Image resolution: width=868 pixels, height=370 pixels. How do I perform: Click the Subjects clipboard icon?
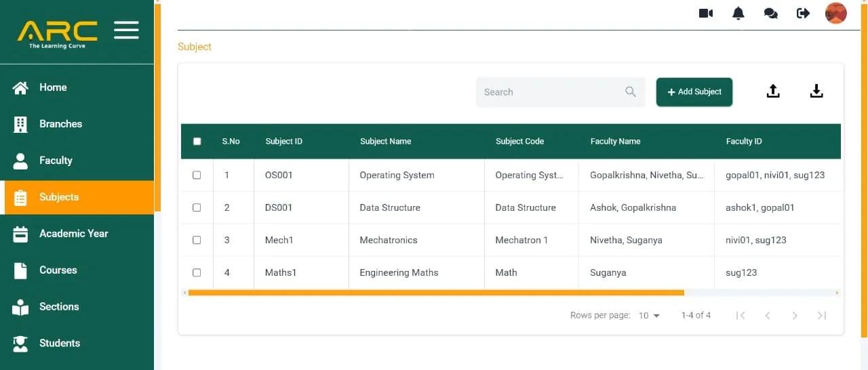tap(20, 197)
